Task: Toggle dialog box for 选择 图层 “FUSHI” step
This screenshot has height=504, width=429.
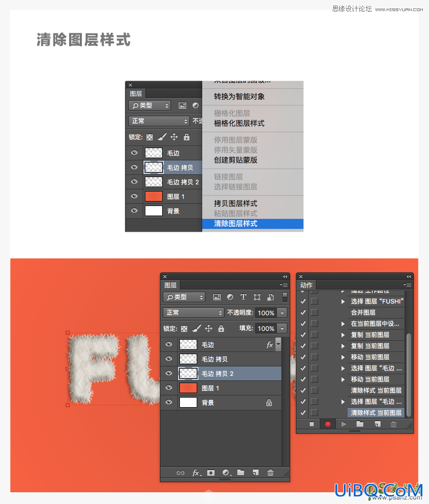Action: tap(314, 301)
